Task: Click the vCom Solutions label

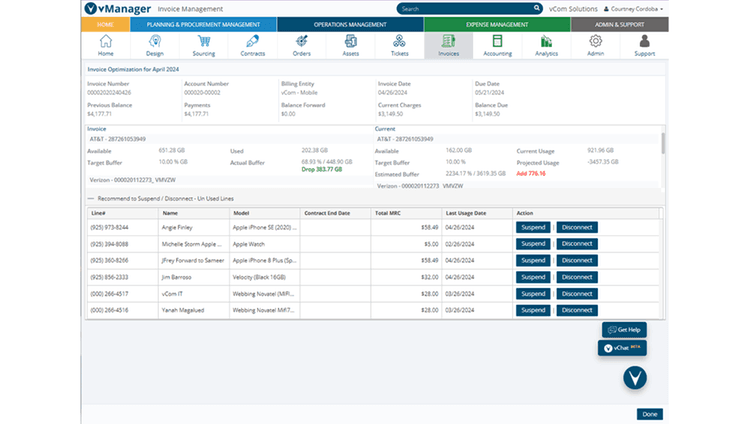Action: [x=573, y=9]
